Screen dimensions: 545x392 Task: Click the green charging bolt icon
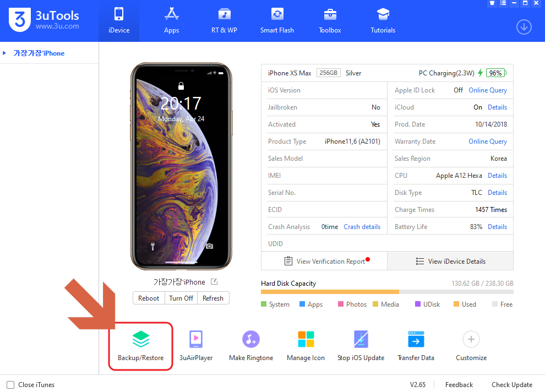(481, 73)
